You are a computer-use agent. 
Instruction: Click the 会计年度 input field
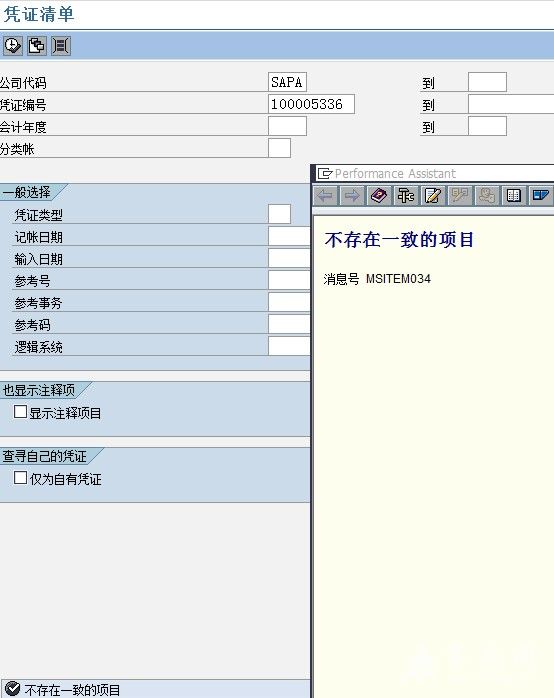pyautogui.click(x=287, y=126)
